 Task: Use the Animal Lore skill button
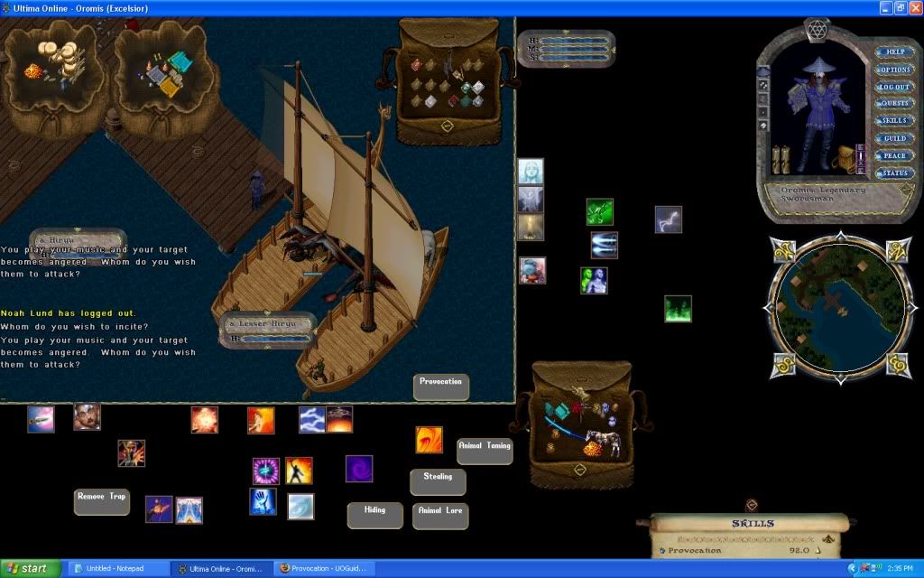(x=440, y=516)
